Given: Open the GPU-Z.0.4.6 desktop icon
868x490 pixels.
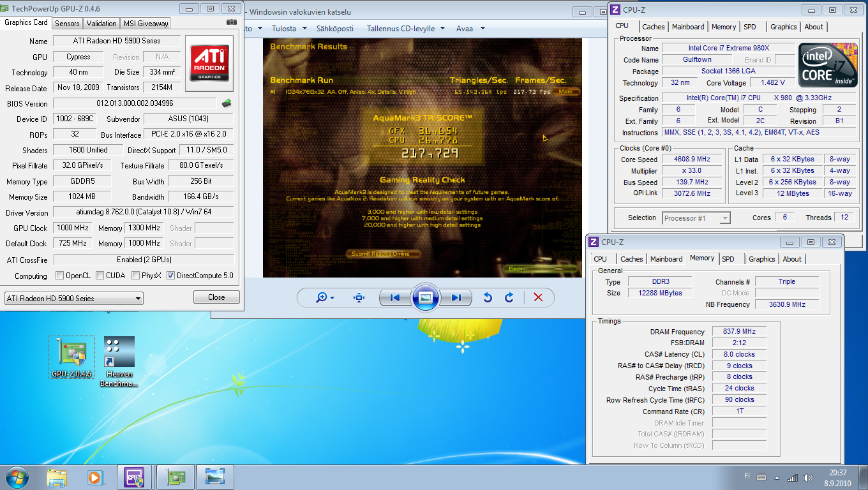Looking at the screenshot, I should pos(71,358).
